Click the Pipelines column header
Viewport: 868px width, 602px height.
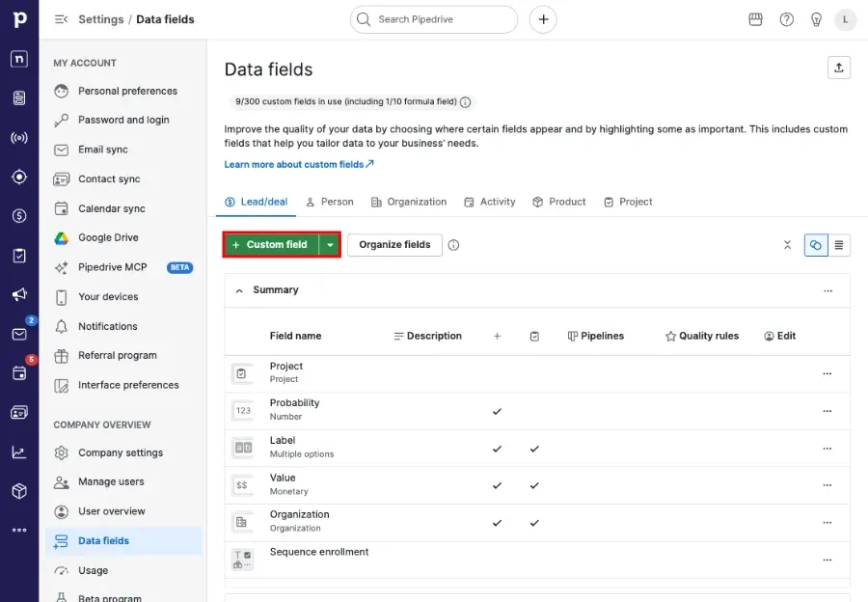[x=596, y=336]
